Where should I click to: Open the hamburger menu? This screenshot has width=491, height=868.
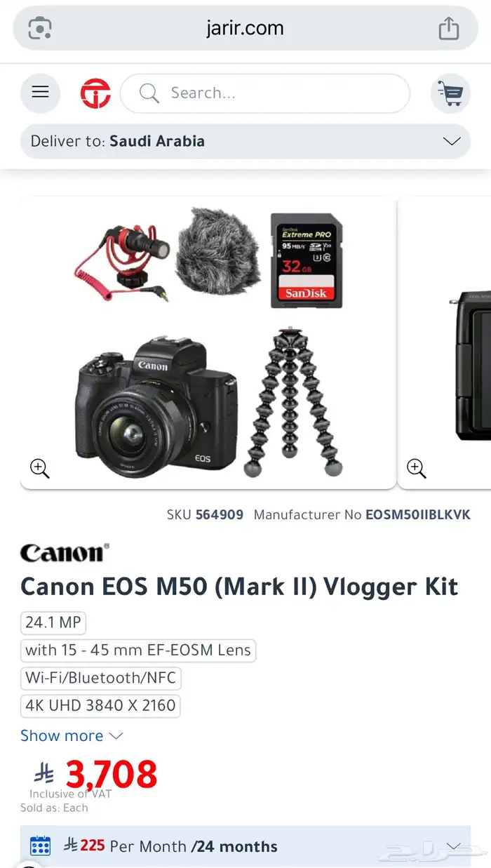coord(40,93)
